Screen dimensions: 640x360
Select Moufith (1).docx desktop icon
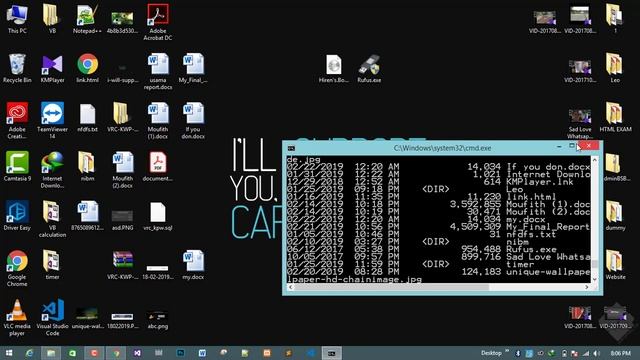click(x=158, y=121)
